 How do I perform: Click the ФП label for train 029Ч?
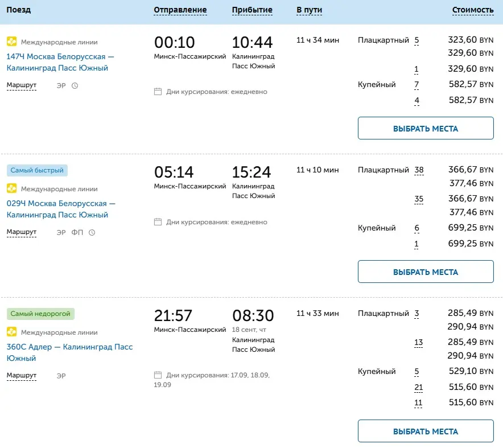tap(77, 233)
